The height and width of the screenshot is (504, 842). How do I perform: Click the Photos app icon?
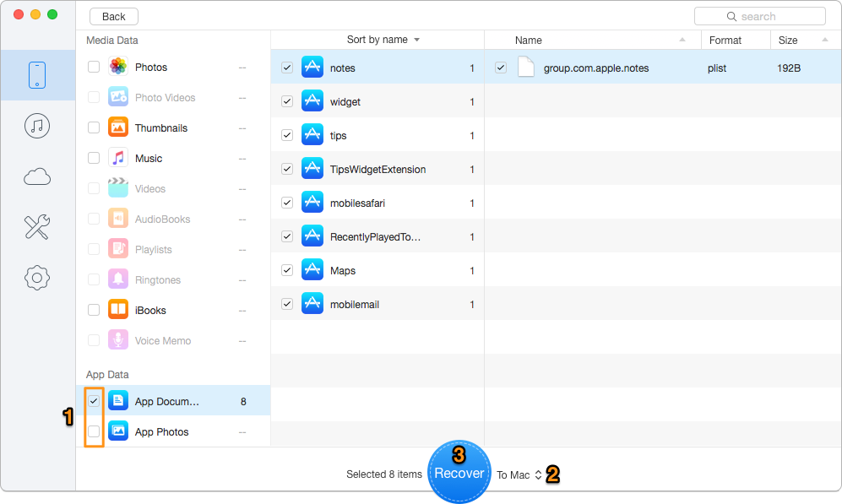pos(118,67)
